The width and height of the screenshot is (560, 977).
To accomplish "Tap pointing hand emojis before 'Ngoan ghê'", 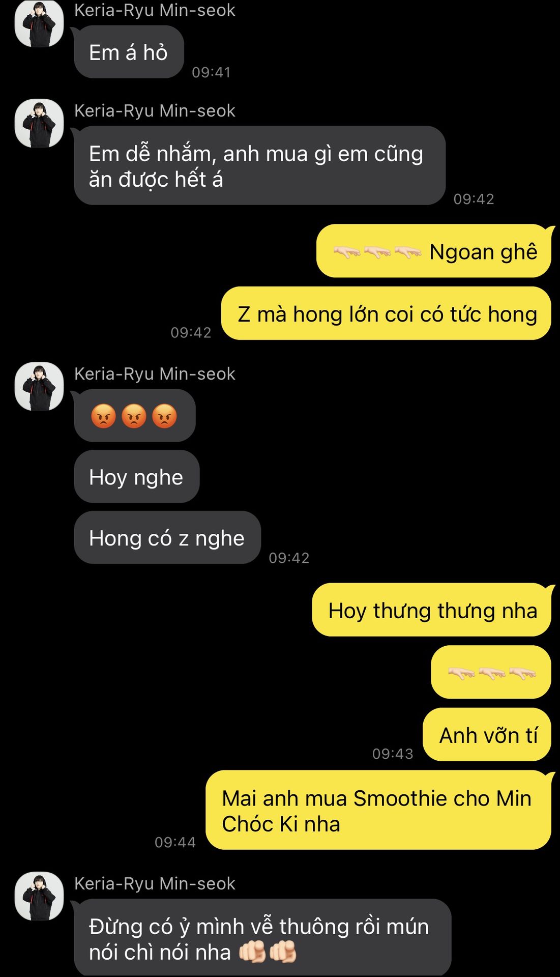I will (377, 252).
